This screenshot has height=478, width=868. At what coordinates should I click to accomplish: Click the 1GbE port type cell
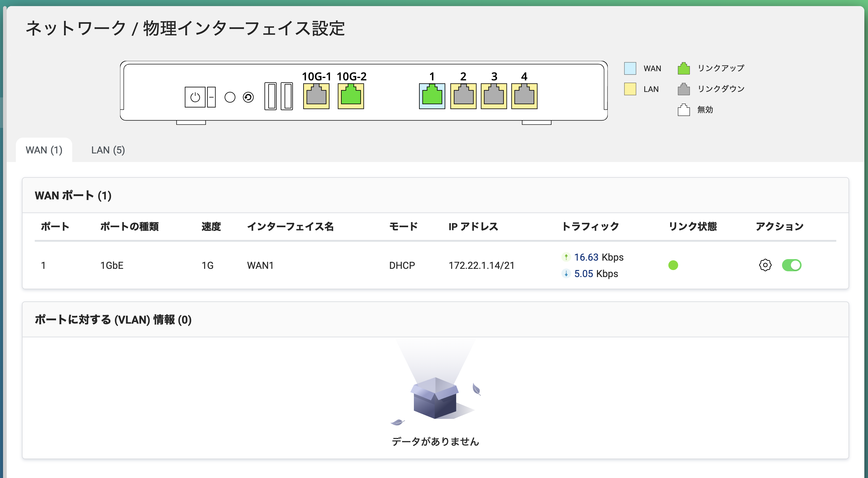pyautogui.click(x=112, y=265)
